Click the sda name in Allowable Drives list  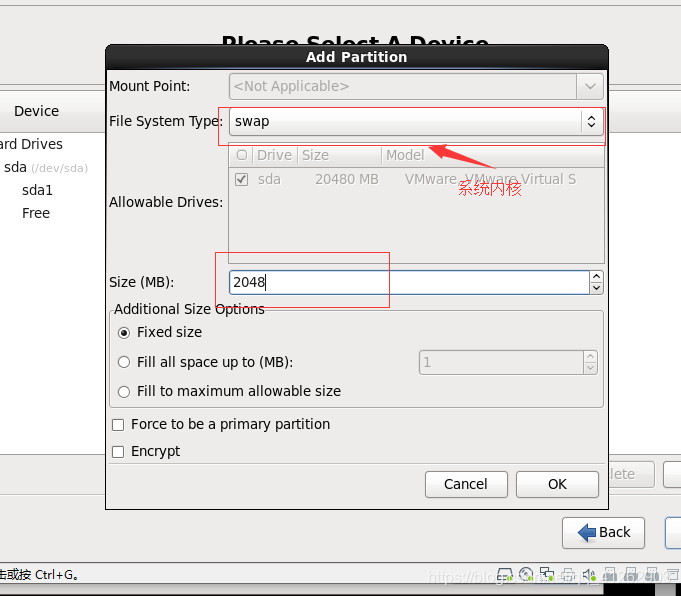click(269, 179)
